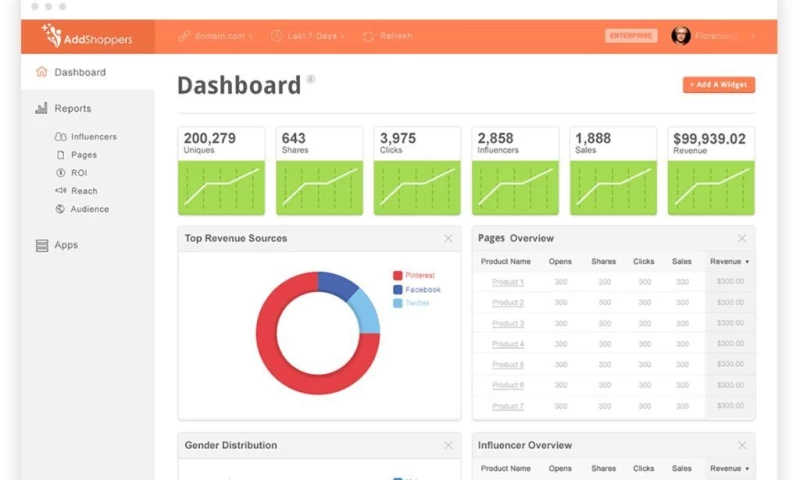
Task: Click the AddShoppers logo
Action: 87,36
